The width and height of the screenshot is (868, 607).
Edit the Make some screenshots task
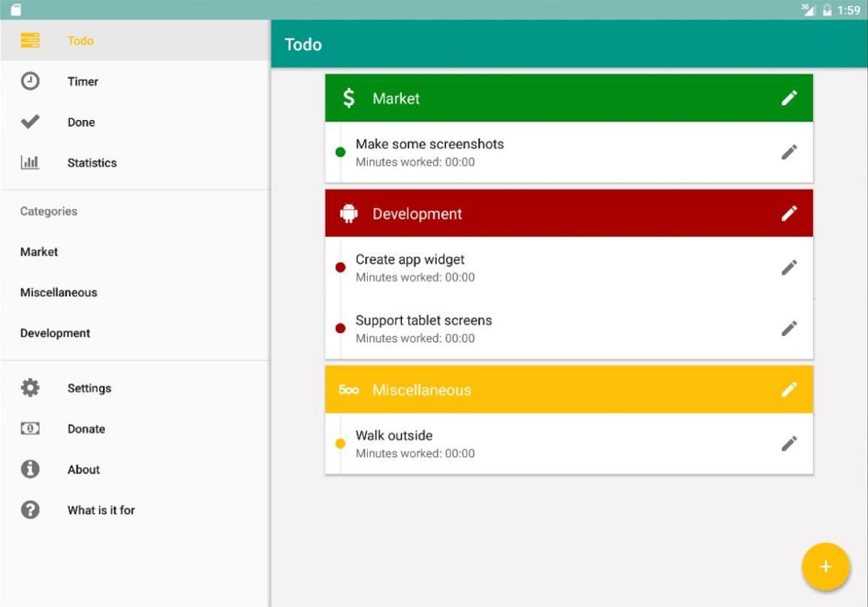789,152
